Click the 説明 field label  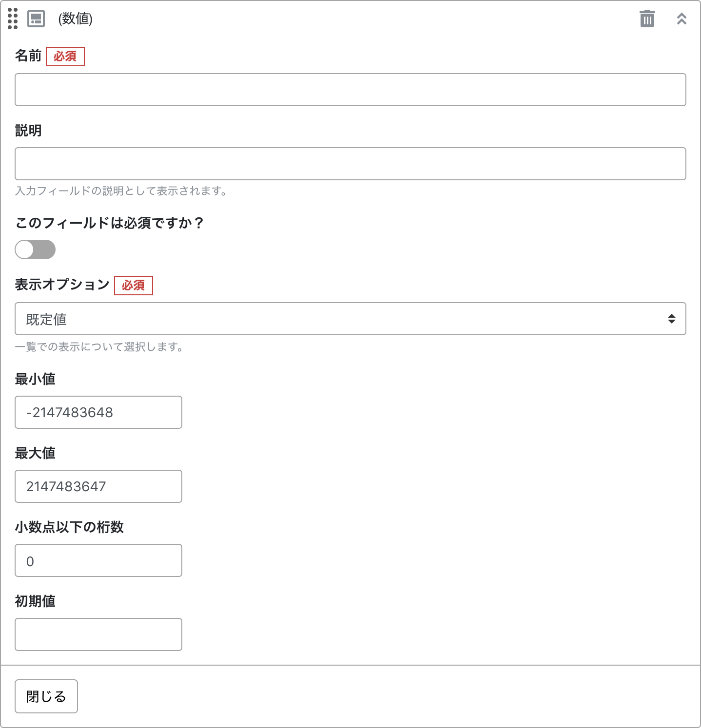28,131
